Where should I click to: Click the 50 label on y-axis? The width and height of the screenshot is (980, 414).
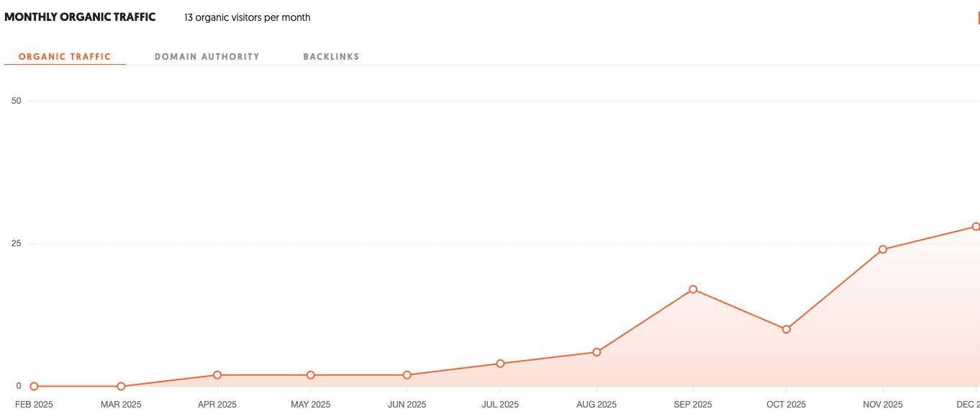click(x=17, y=101)
